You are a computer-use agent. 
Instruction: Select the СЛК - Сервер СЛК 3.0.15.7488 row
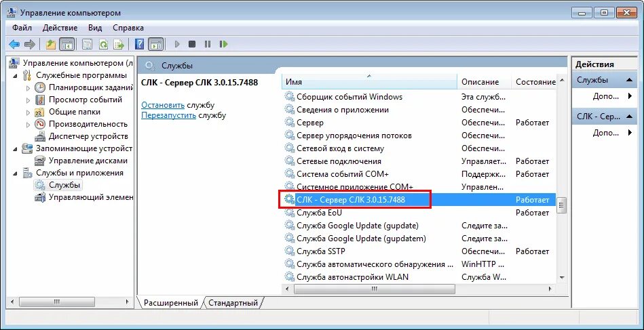pos(419,200)
